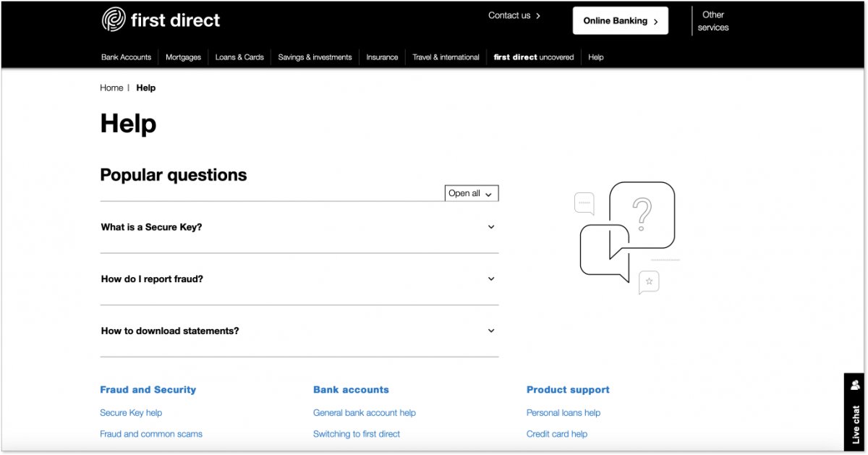868x455 pixels.
Task: Open the Bank Accounts menu
Action: [126, 57]
